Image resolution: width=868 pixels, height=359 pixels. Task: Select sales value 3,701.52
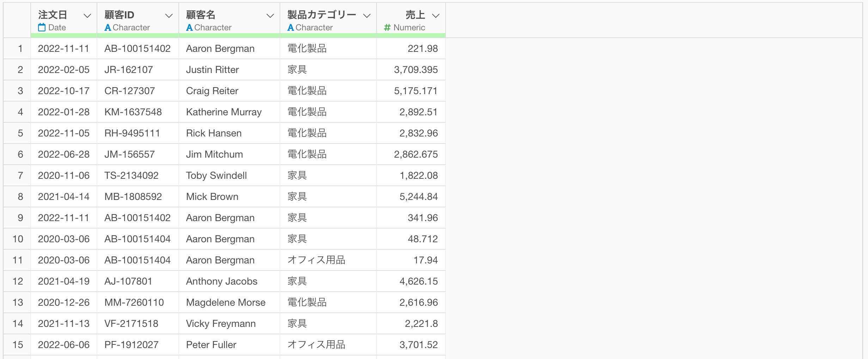pyautogui.click(x=418, y=345)
